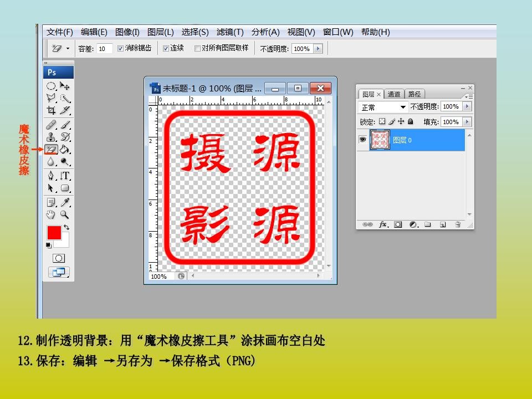Open the Layers panel options menu

pos(469,96)
